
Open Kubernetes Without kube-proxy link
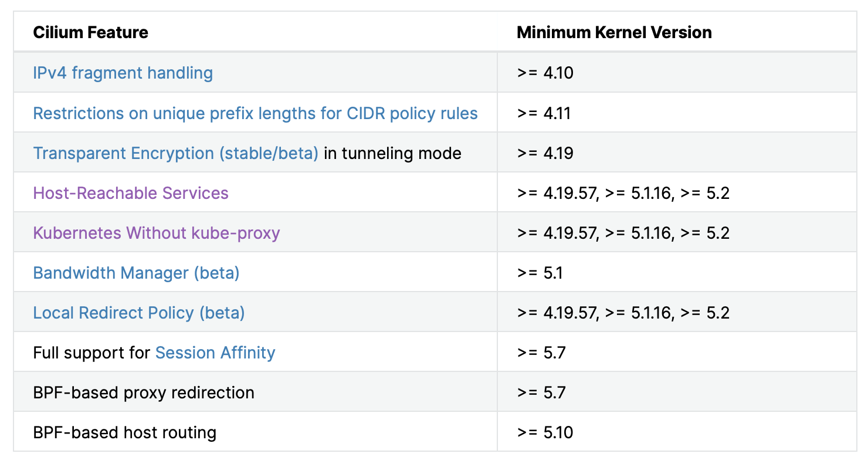pyautogui.click(x=156, y=233)
